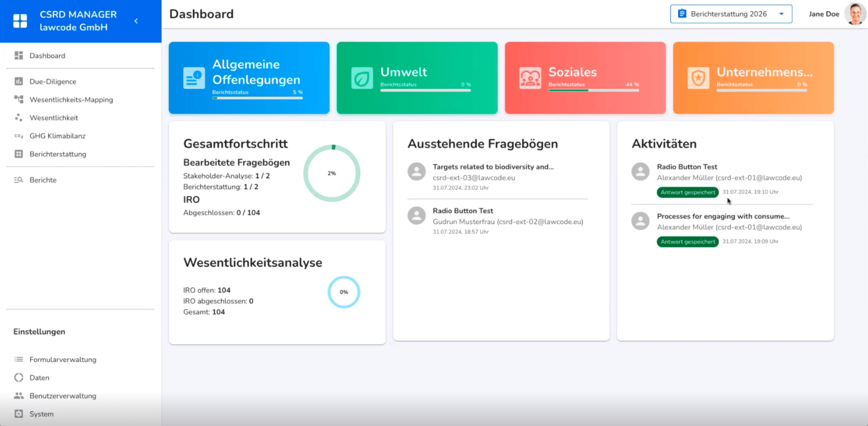The height and width of the screenshot is (426, 868).
Task: Collapse the sidebar with the chevron
Action: point(136,21)
